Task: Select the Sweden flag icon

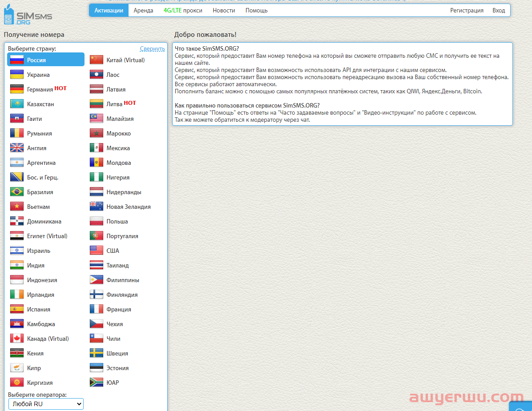Action: pos(97,353)
